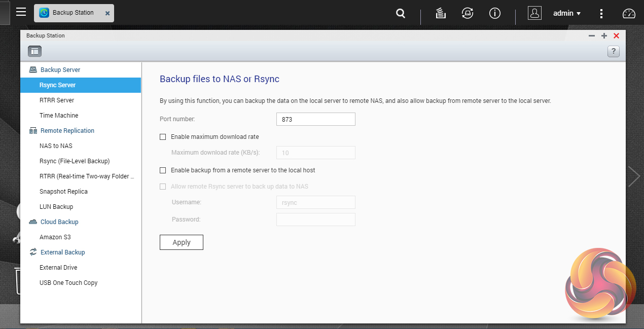Open external devices sync icon
The width and height of the screenshot is (644, 329).
[x=468, y=14]
